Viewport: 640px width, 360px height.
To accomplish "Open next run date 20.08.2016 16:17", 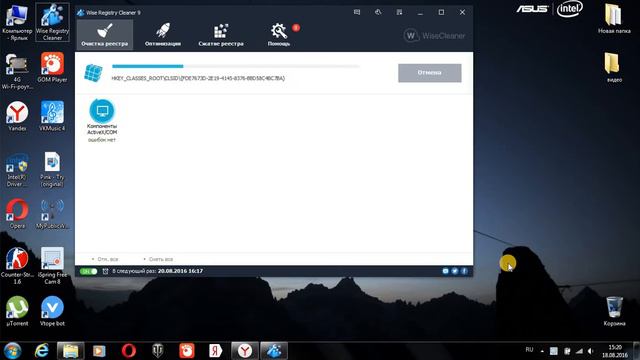I will click(180, 271).
